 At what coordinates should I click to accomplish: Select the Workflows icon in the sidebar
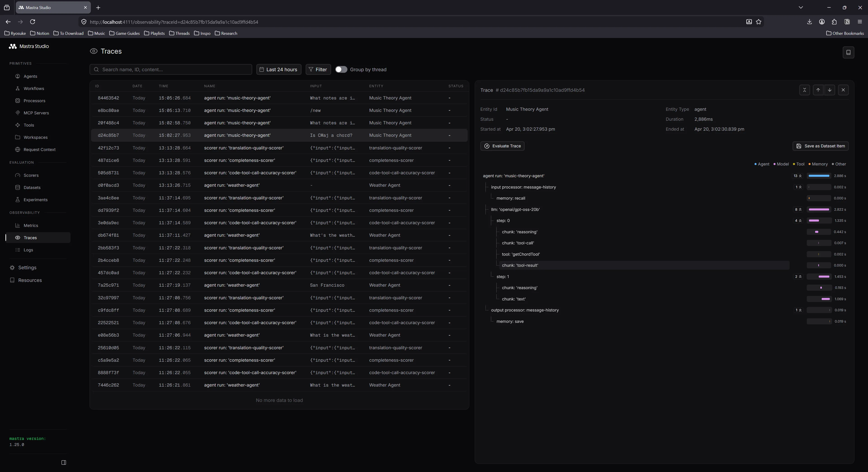tap(18, 88)
